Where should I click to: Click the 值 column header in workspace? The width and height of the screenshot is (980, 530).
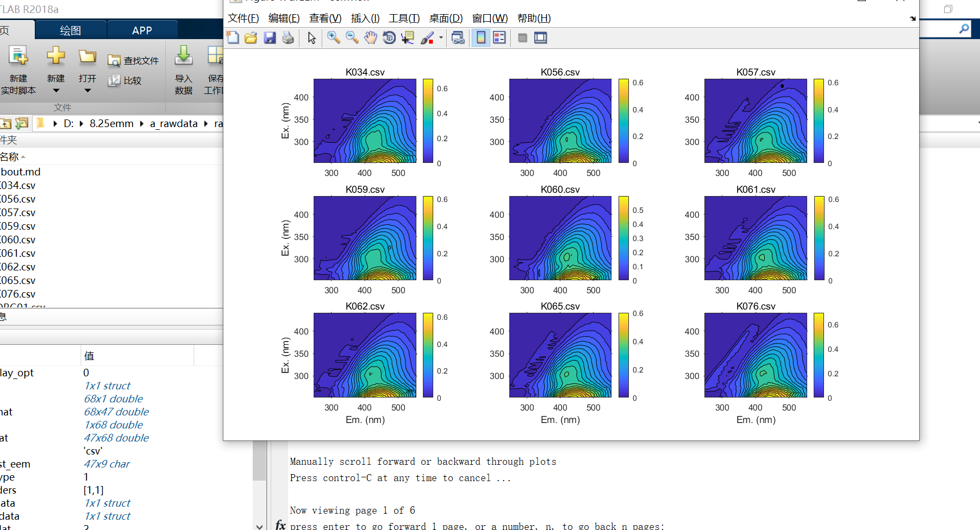pos(138,356)
